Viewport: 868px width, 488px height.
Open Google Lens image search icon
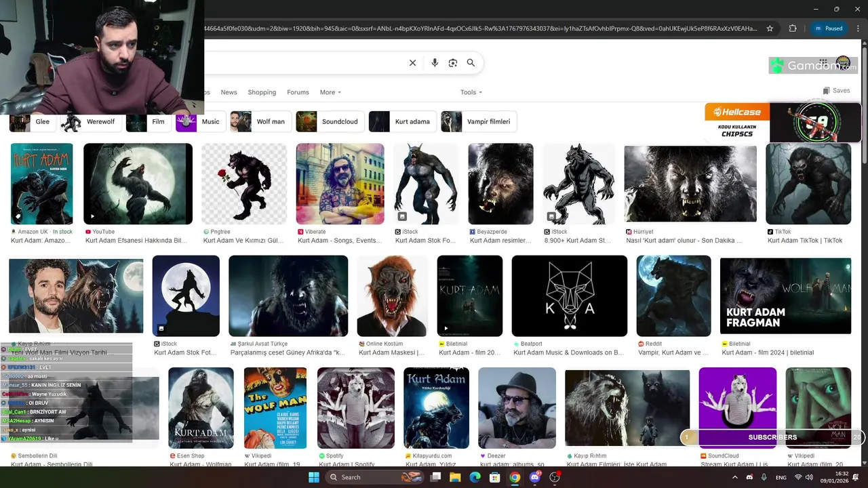click(453, 63)
